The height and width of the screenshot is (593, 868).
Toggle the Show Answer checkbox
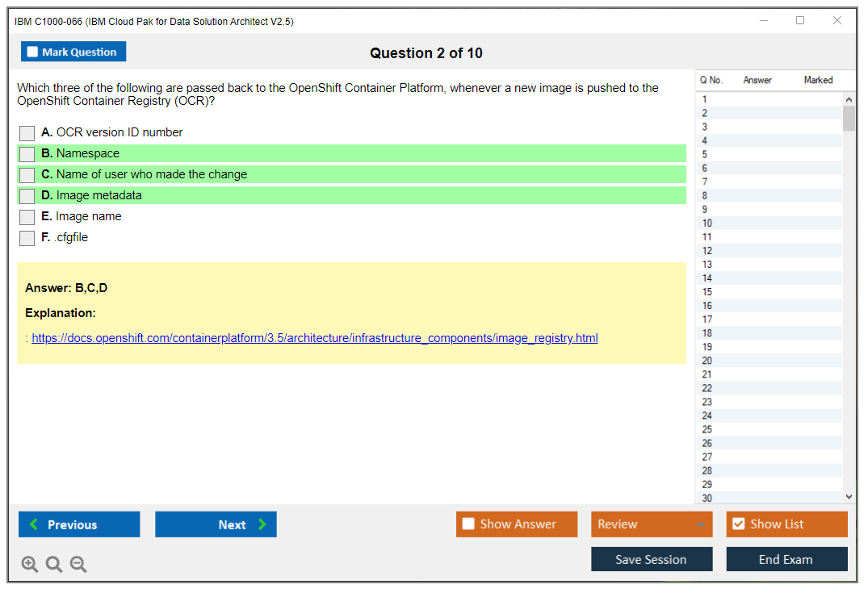pos(468,524)
